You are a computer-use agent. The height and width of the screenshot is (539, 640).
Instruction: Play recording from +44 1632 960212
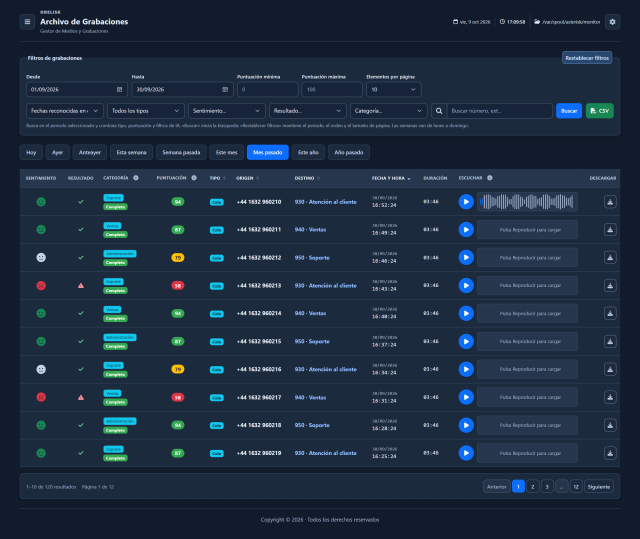[x=466, y=257]
